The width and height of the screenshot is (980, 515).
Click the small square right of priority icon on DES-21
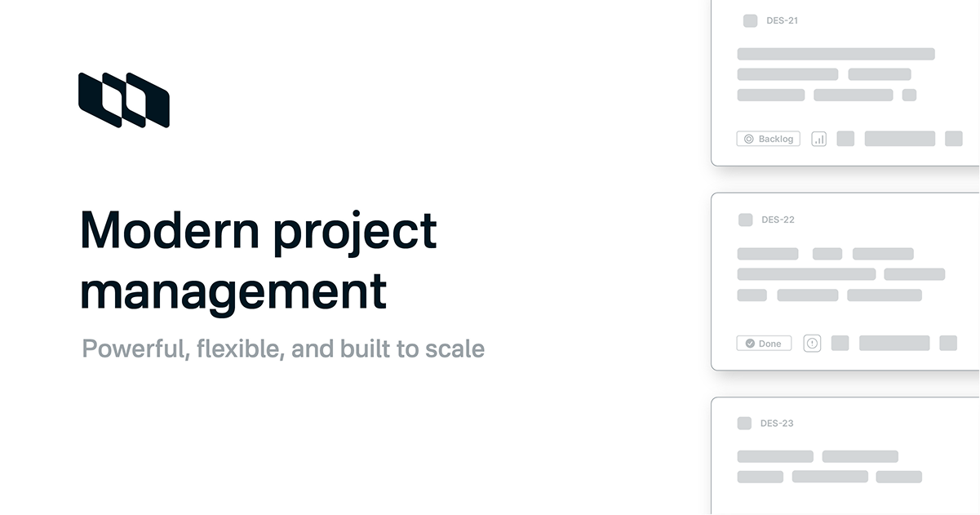click(x=845, y=139)
